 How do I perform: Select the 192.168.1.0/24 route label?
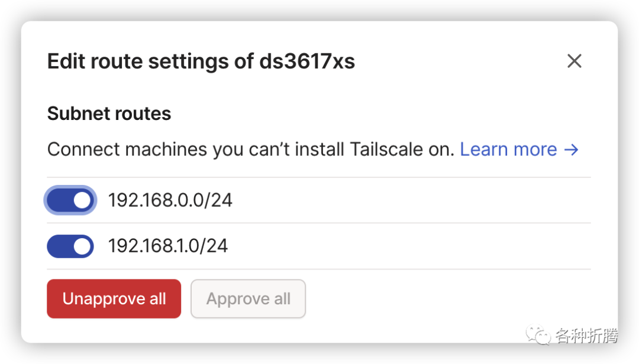(x=167, y=246)
